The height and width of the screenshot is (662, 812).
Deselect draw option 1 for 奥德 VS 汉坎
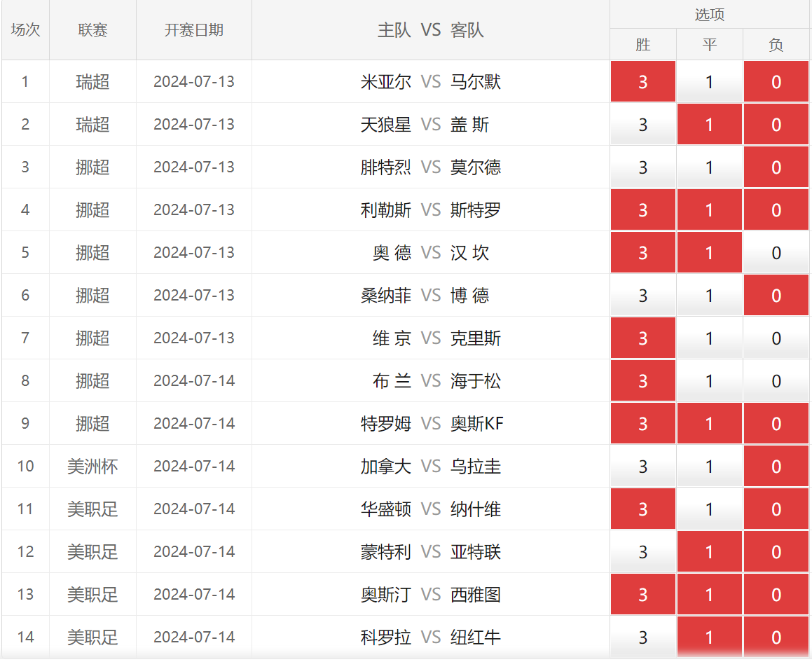click(710, 252)
